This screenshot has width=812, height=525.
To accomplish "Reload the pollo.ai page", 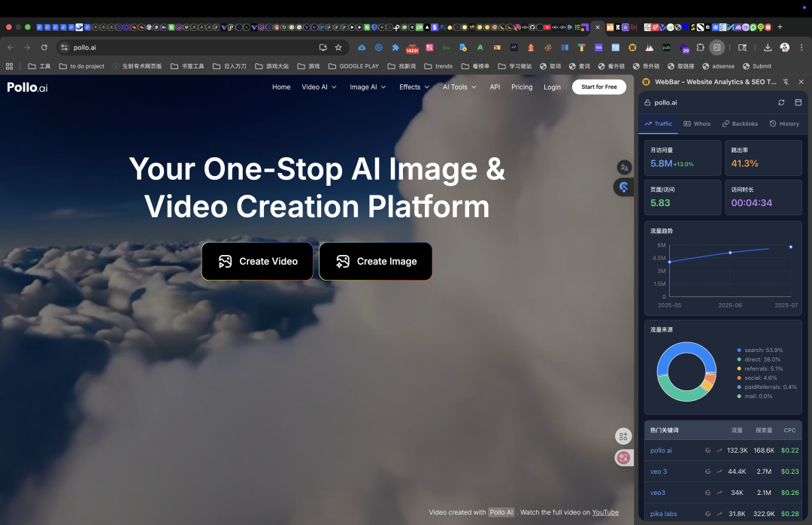I will pyautogui.click(x=44, y=47).
